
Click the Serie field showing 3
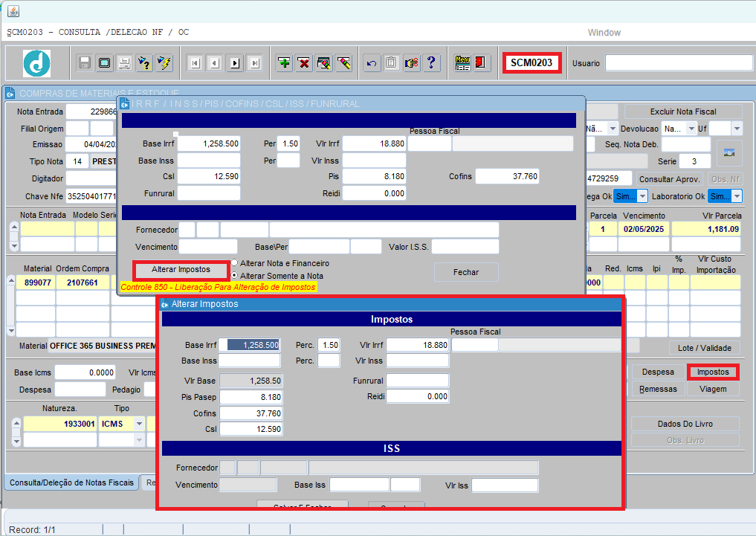coord(694,161)
